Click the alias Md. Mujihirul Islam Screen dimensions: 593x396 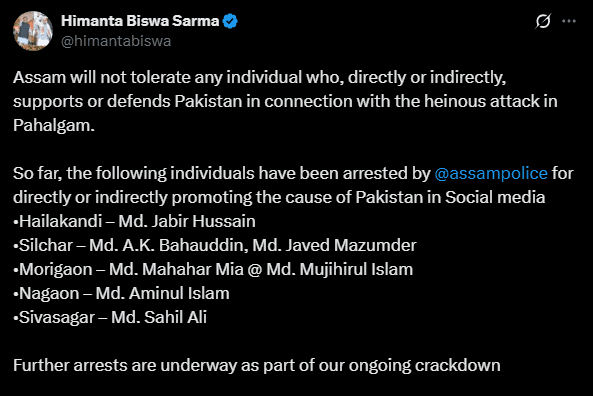[x=340, y=269]
